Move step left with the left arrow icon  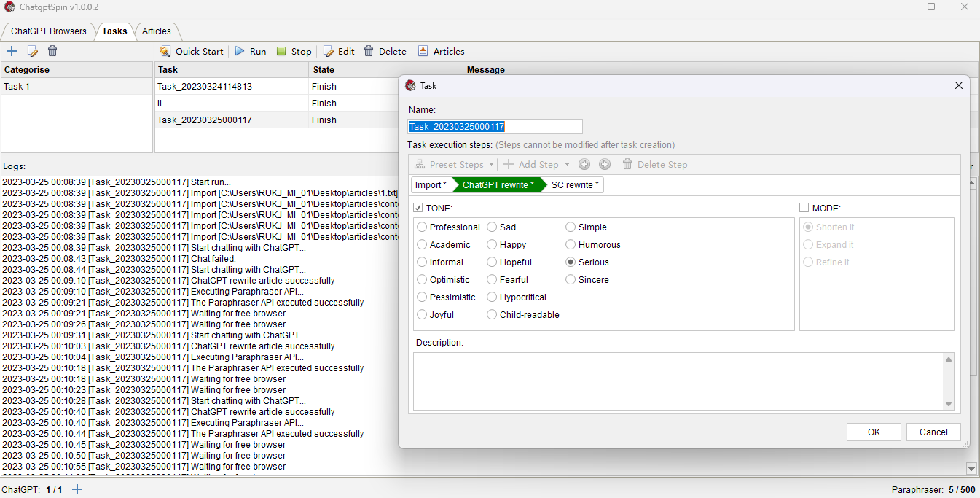584,165
